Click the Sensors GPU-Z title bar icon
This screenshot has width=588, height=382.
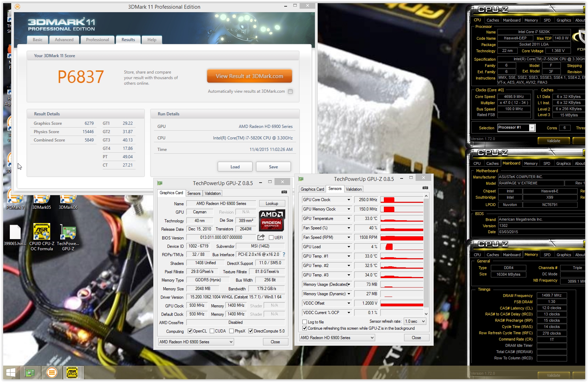(x=301, y=179)
